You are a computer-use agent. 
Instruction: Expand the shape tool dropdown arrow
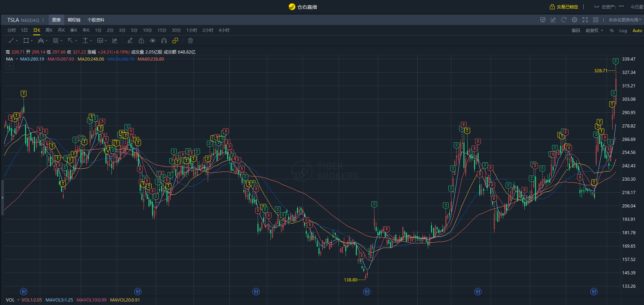click(32, 41)
